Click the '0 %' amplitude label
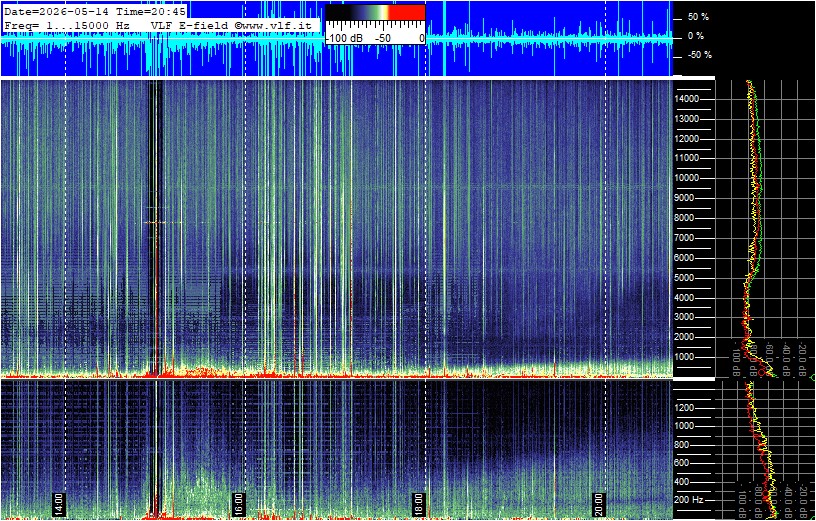The width and height of the screenshot is (816, 521). pyautogui.click(x=696, y=36)
